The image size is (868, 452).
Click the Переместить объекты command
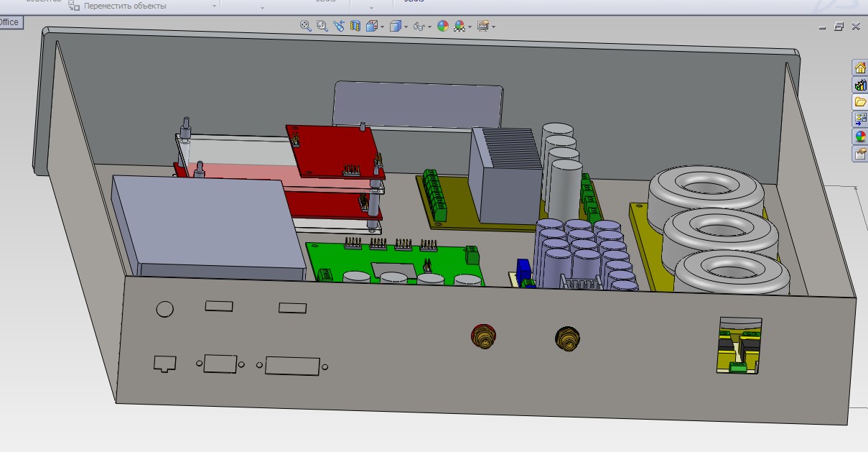[x=117, y=6]
